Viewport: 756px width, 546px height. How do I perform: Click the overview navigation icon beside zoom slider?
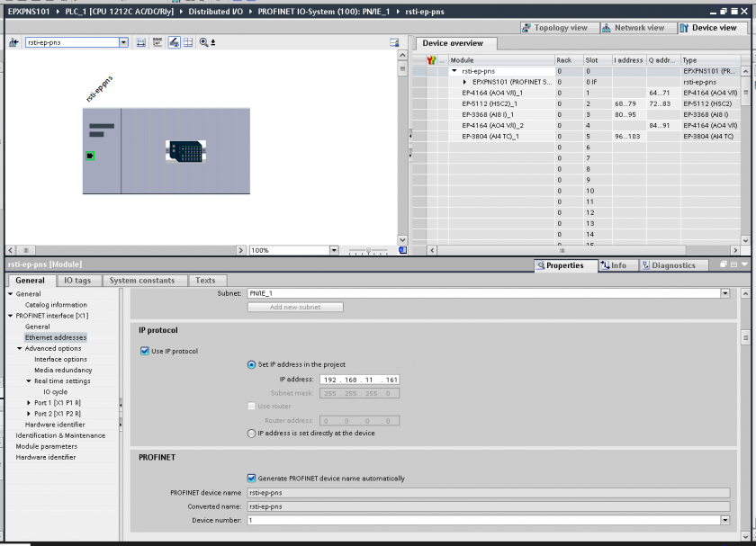click(x=402, y=250)
